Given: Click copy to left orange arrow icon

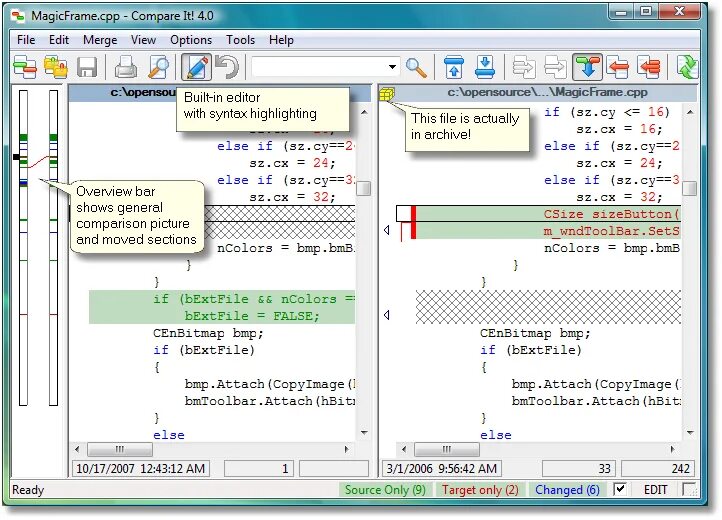Looking at the screenshot, I should click(618, 67).
